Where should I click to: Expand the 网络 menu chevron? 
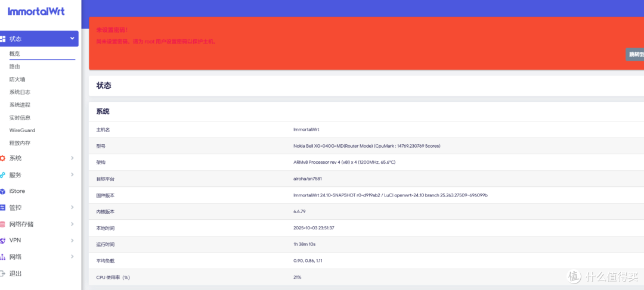tap(72, 257)
